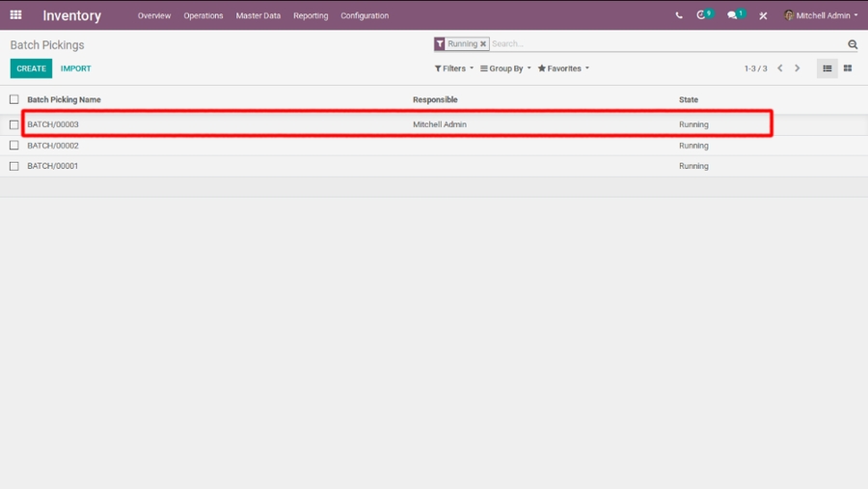The image size is (868, 489).
Task: Go to previous page of records
Action: click(x=780, y=68)
